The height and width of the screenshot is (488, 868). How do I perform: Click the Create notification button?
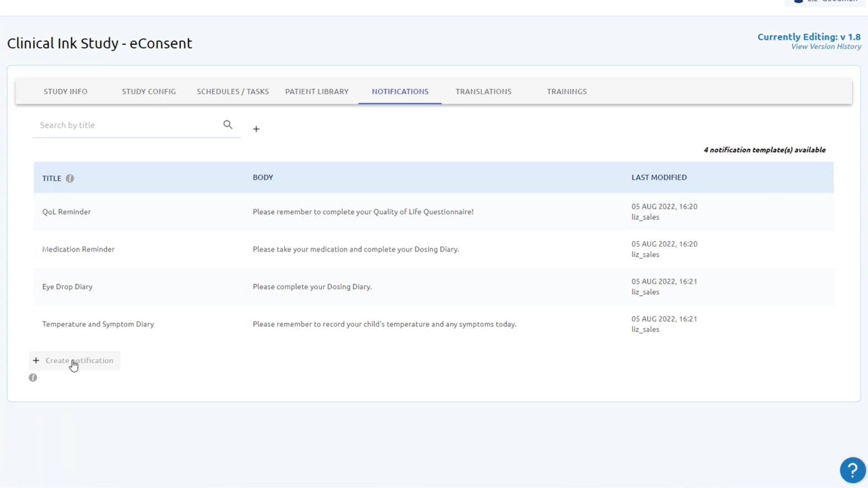point(75,361)
